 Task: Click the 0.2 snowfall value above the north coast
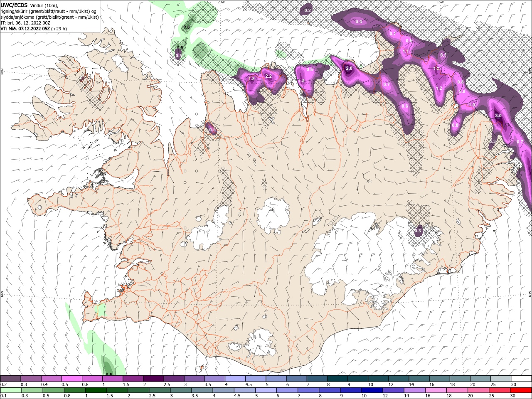coord(308,10)
